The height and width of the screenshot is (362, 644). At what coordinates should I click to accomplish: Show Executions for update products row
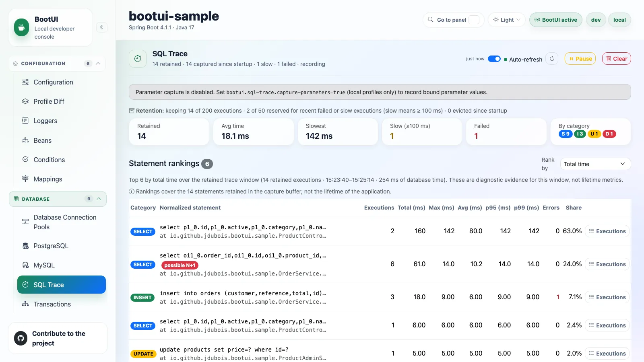[x=607, y=354]
